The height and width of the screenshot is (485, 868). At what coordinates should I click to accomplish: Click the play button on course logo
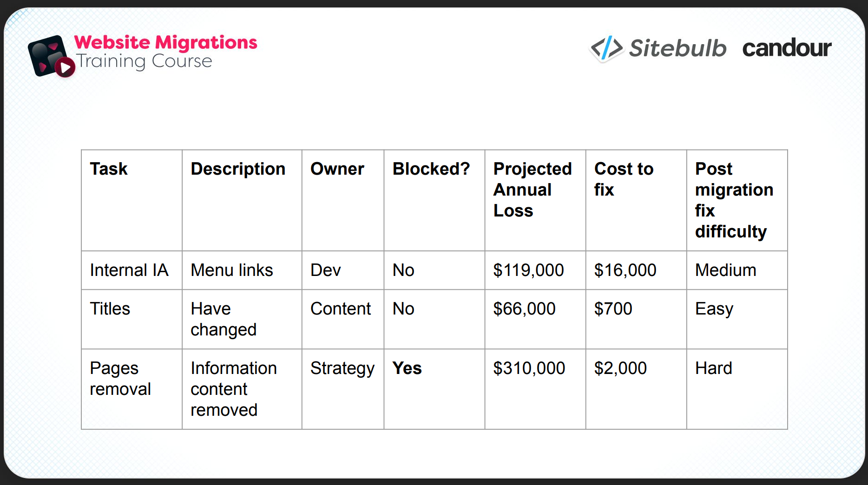tap(66, 68)
